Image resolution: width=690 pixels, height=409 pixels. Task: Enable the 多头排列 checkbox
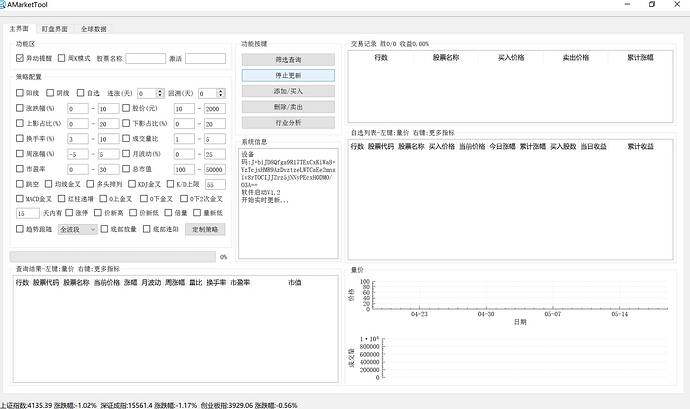click(90, 184)
